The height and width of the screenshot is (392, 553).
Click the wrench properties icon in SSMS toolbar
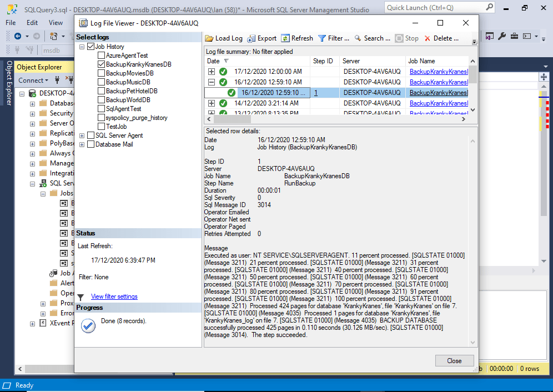[502, 36]
